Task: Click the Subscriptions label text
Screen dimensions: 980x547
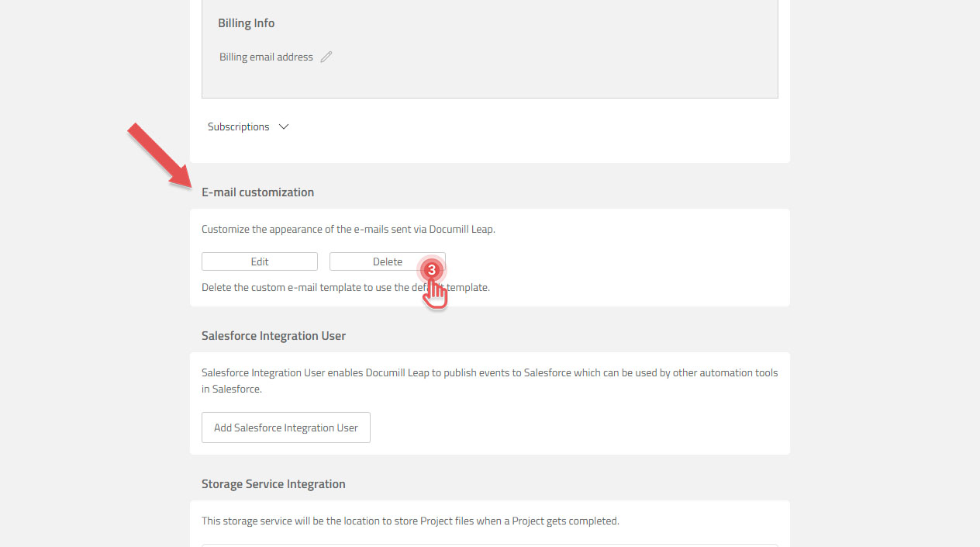Action: [x=238, y=126]
